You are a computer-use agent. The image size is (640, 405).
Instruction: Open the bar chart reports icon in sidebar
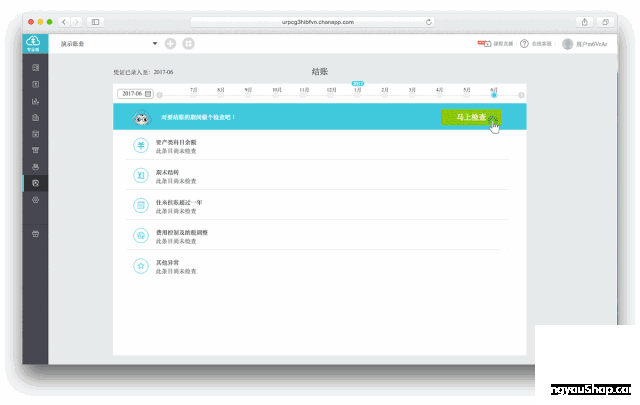36,101
